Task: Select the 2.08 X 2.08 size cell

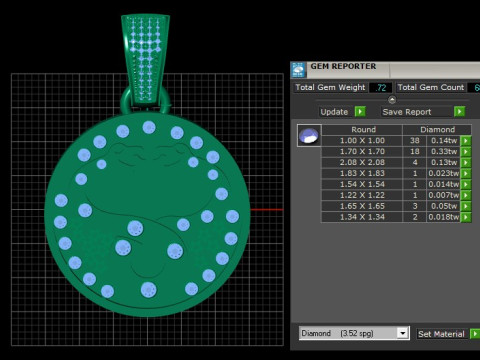Action: pos(362,163)
